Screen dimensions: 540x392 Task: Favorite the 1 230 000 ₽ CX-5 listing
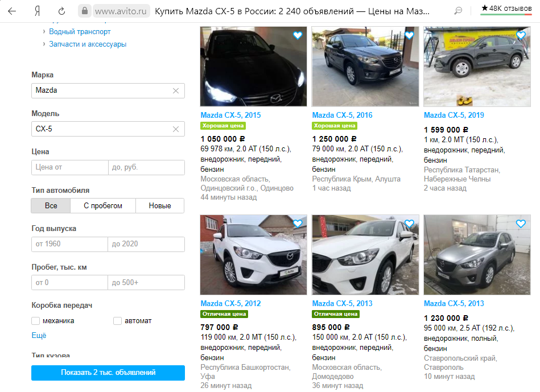click(521, 224)
